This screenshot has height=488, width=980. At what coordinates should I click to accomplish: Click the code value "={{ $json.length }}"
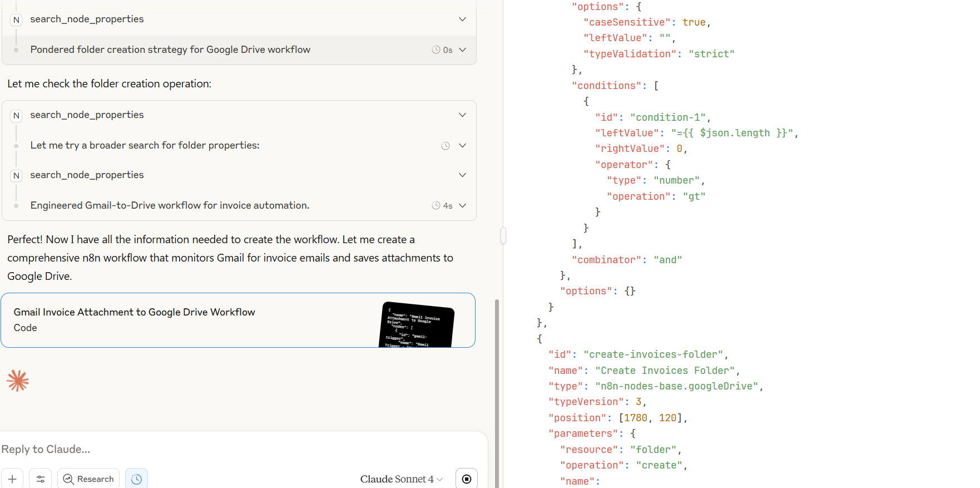pyautogui.click(x=732, y=133)
